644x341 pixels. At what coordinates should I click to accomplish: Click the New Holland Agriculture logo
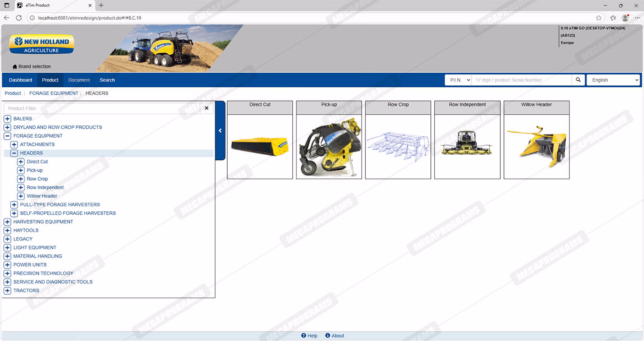(x=41, y=44)
